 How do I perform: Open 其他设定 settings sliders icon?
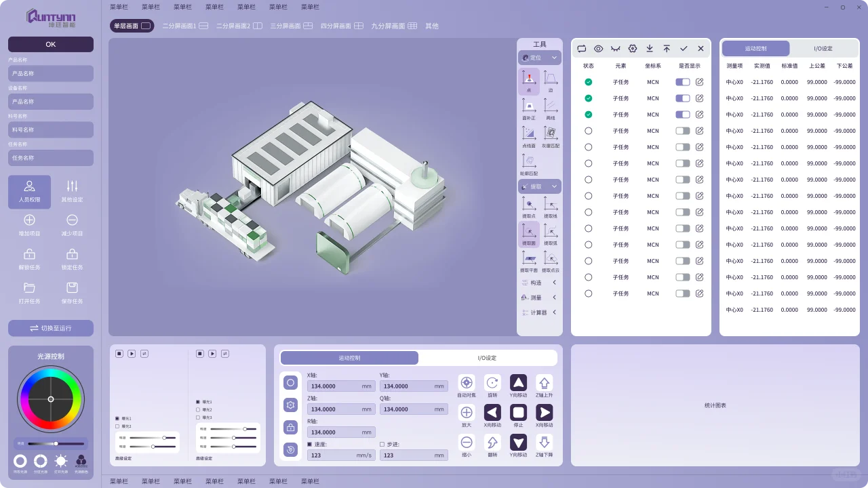pos(72,186)
